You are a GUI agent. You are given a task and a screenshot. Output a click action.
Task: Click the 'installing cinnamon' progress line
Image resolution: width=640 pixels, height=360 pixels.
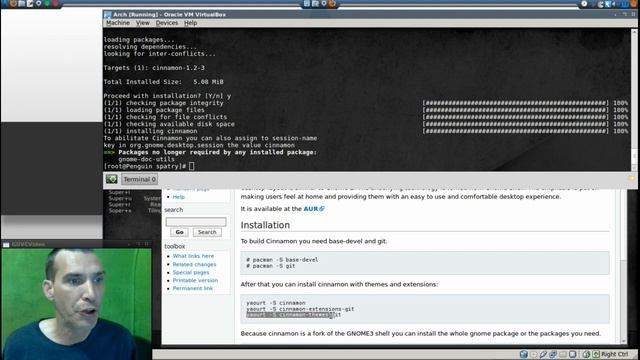151,131
